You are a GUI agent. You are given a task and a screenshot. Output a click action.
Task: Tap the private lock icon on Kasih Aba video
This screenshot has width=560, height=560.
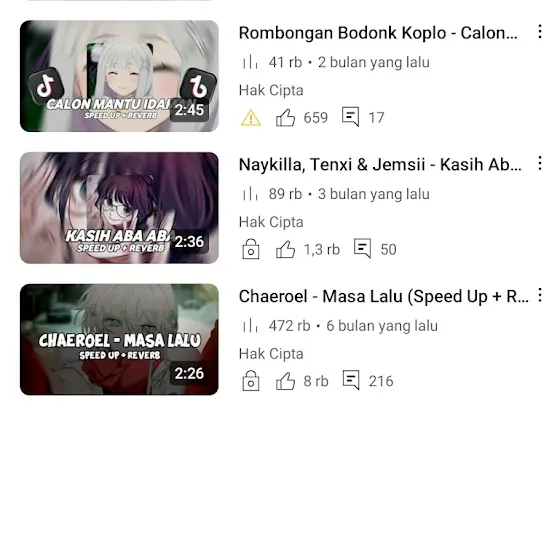click(x=251, y=249)
